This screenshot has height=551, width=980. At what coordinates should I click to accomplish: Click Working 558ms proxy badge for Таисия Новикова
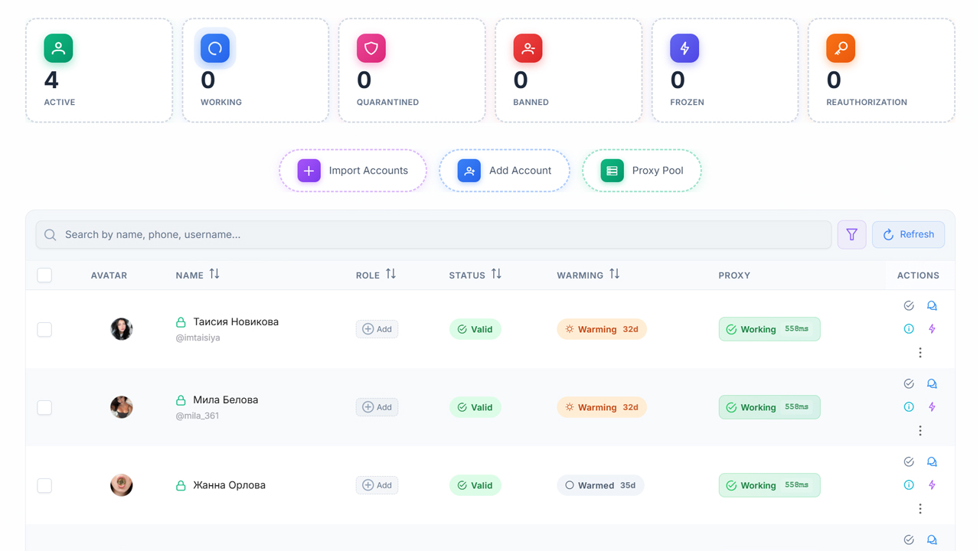(769, 329)
